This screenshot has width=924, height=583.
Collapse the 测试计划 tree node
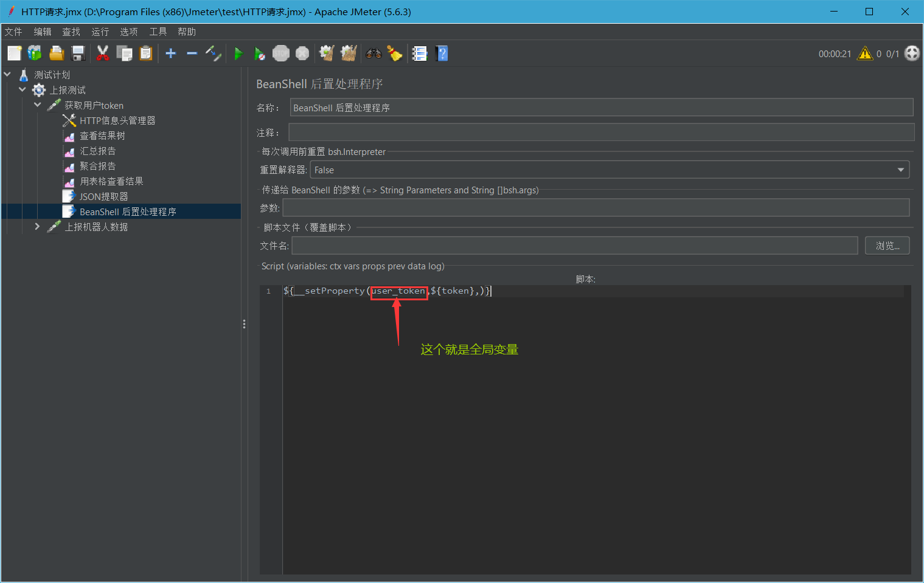7,74
